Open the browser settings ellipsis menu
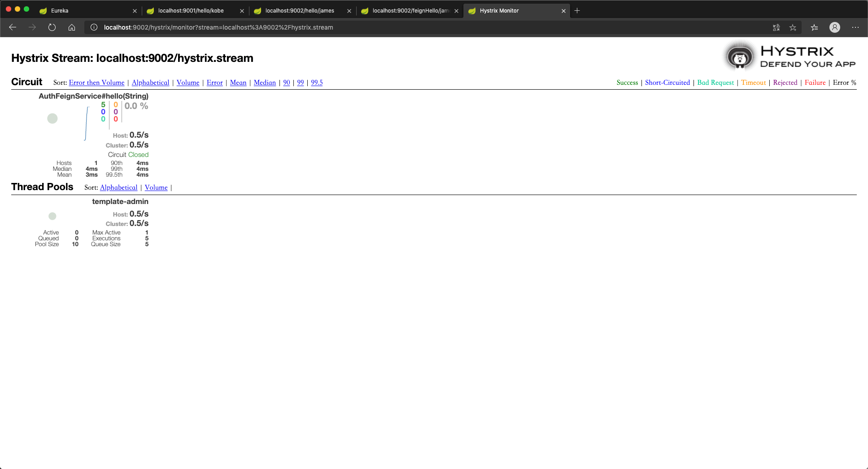 pos(855,27)
